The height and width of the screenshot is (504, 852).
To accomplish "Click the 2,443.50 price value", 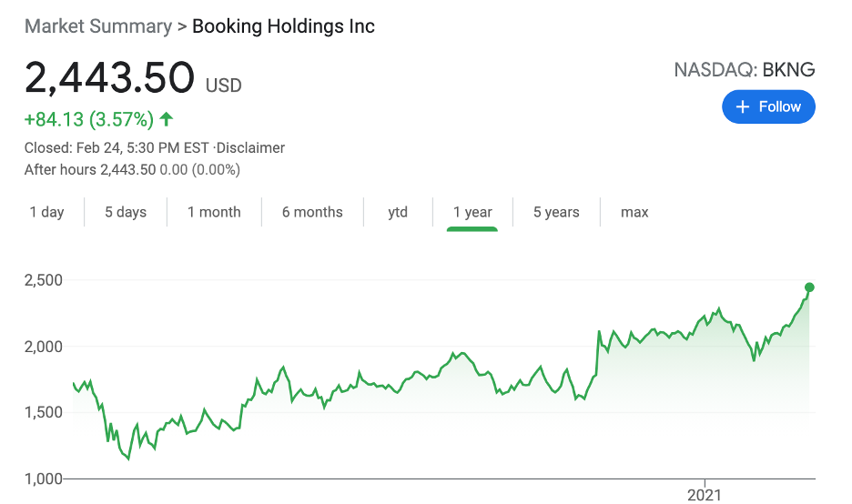I will click(x=109, y=77).
